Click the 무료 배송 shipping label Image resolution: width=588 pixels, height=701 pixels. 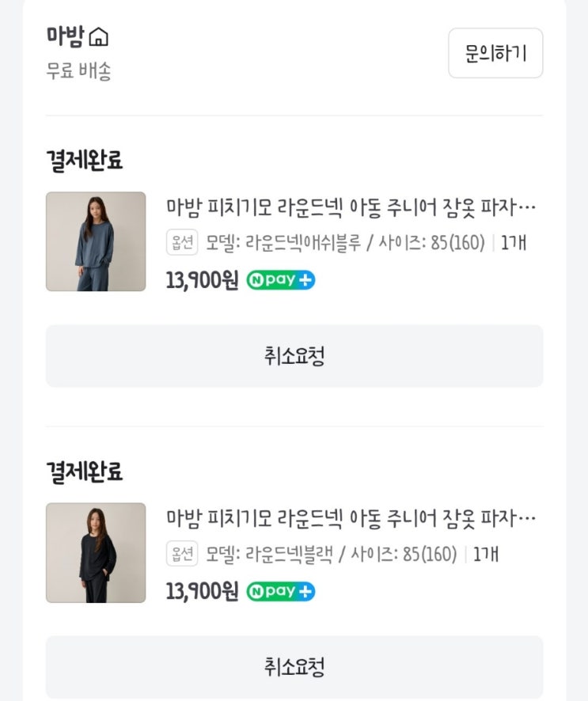[x=78, y=71]
